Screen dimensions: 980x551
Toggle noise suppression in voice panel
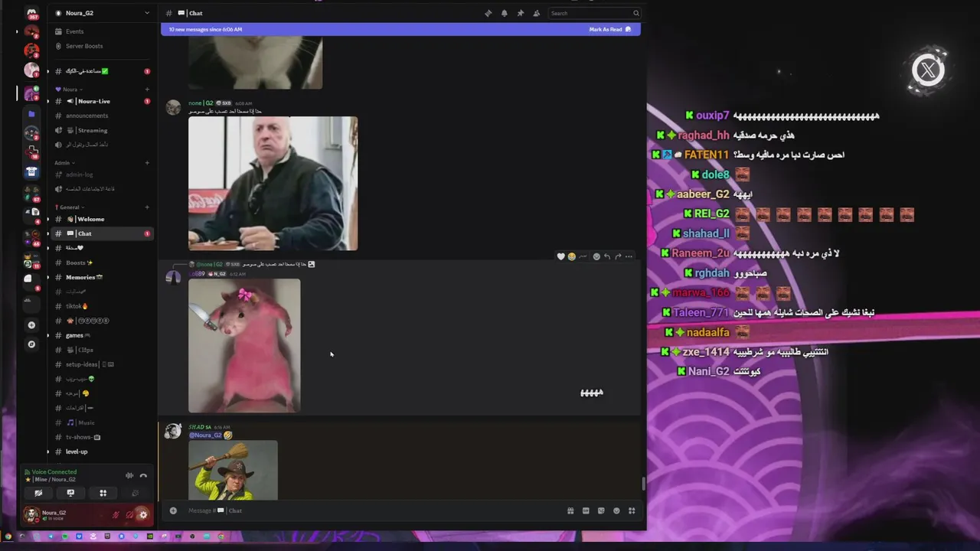pos(129,475)
